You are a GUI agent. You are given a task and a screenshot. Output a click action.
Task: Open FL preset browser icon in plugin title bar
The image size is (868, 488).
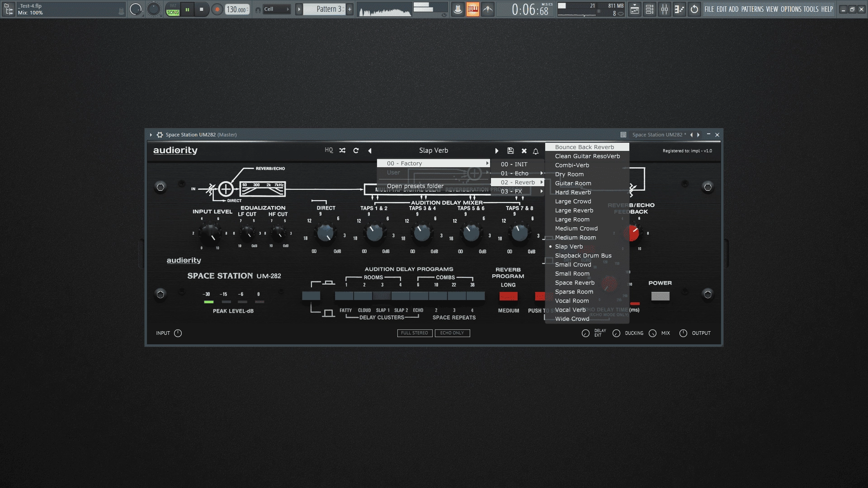[623, 135]
